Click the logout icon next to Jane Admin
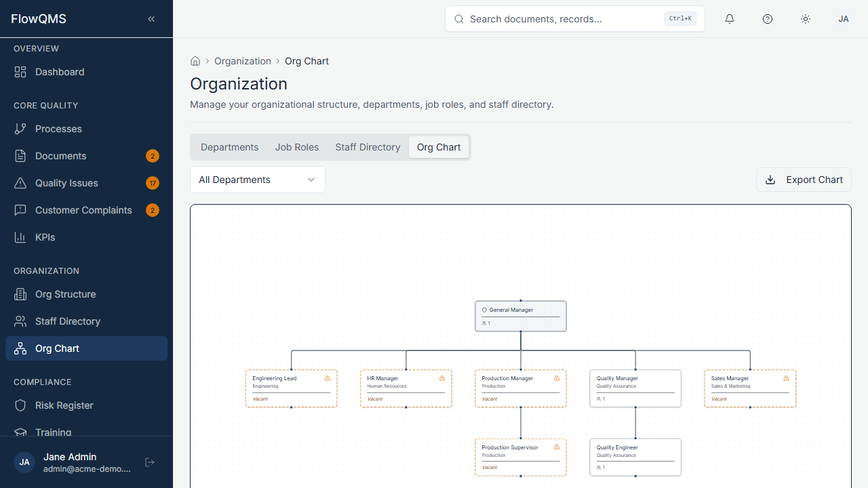This screenshot has width=868, height=488. [149, 462]
